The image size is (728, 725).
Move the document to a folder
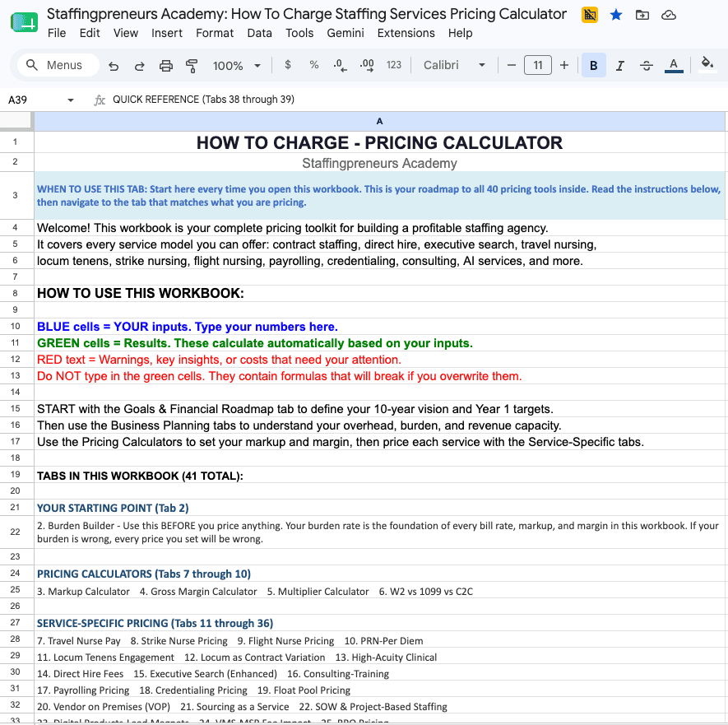click(x=642, y=16)
